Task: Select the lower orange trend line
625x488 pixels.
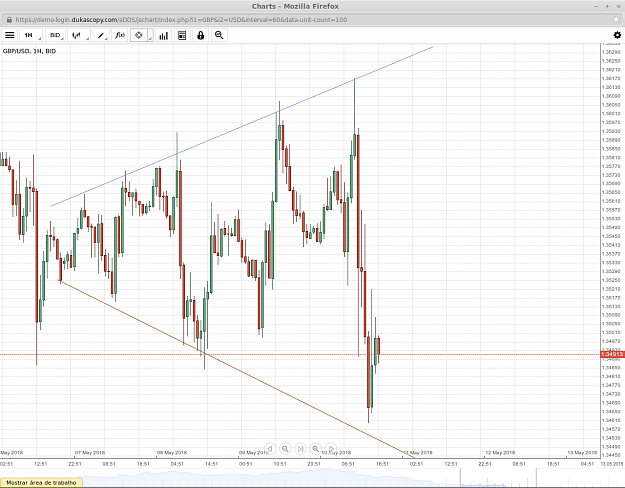Action: (x=237, y=369)
